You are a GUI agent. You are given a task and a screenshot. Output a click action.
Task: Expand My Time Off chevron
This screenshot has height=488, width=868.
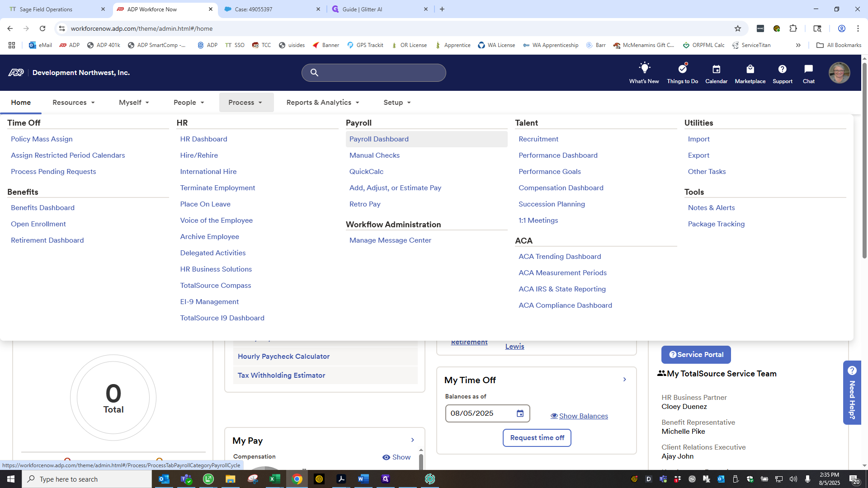(625, 380)
